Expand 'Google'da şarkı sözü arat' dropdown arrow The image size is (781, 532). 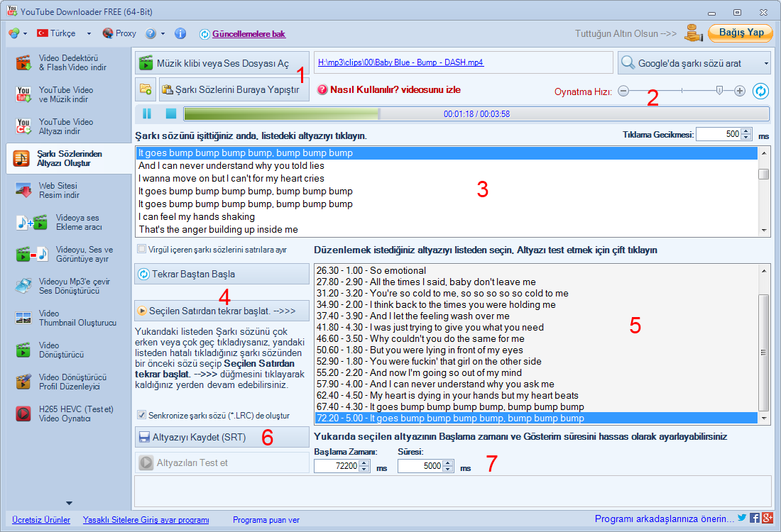pyautogui.click(x=766, y=63)
